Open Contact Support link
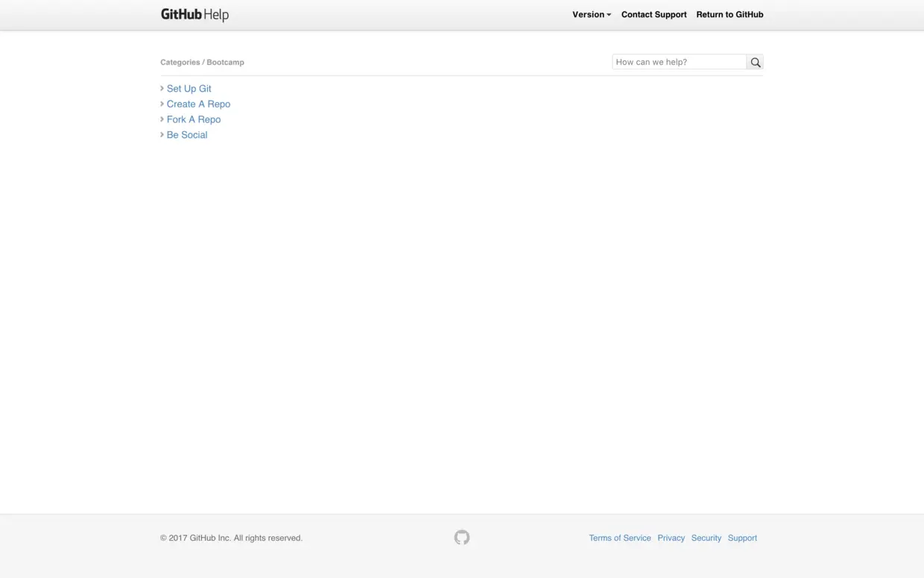The image size is (924, 578). pyautogui.click(x=654, y=14)
